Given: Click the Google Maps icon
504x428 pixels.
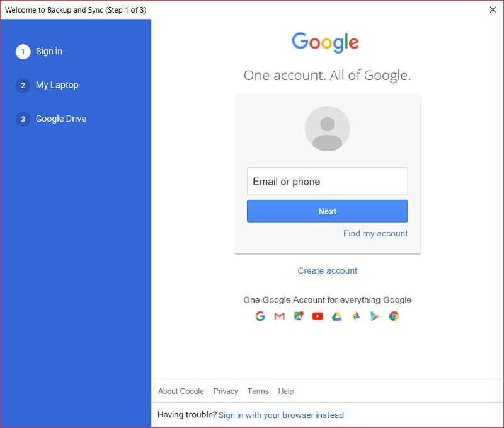Looking at the screenshot, I should [299, 316].
